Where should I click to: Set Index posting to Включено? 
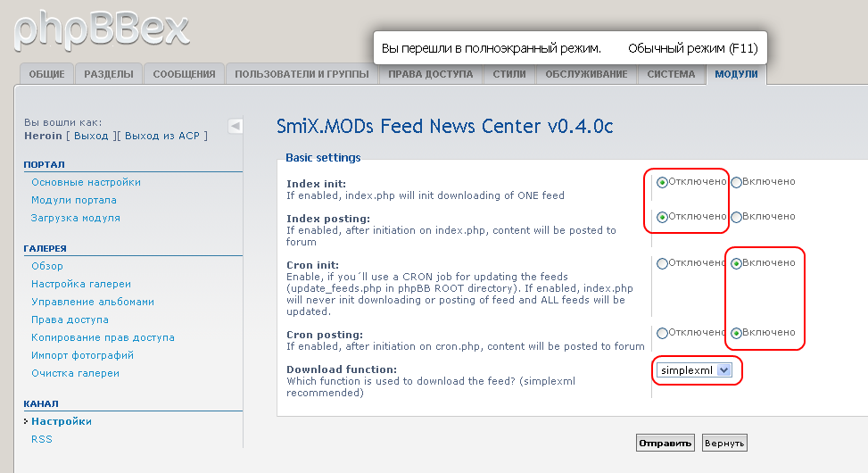pyautogui.click(x=737, y=217)
